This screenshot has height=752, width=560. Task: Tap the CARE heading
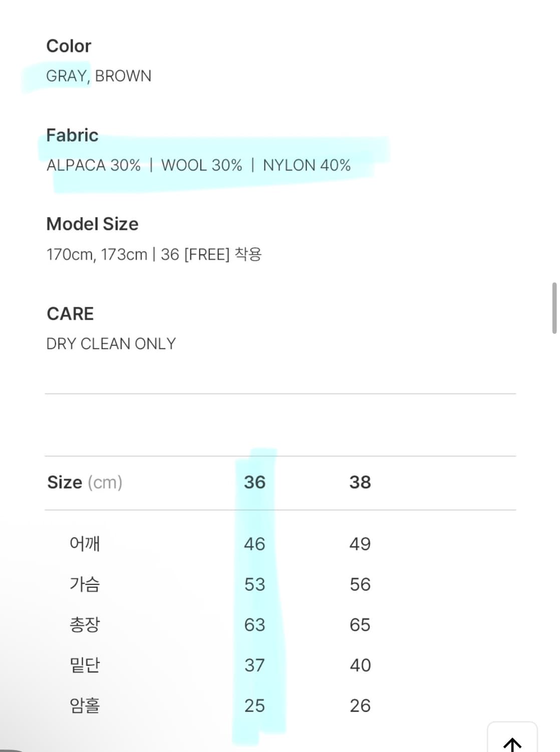[70, 314]
